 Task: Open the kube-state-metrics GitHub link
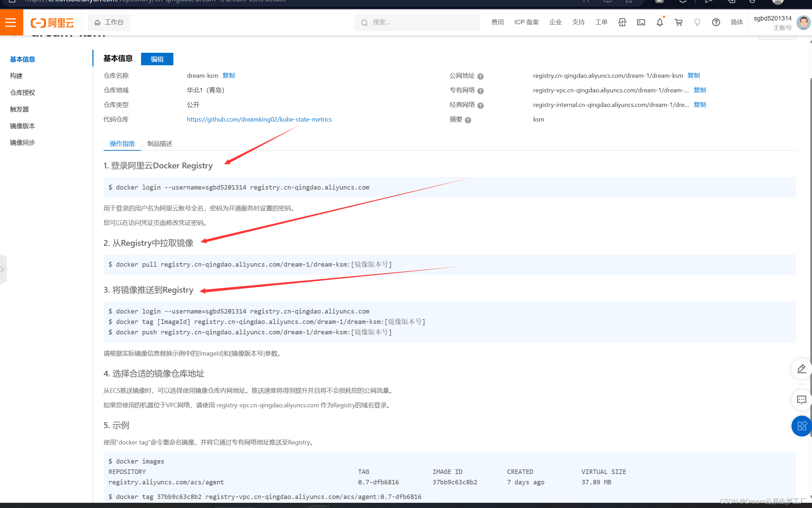coord(259,119)
